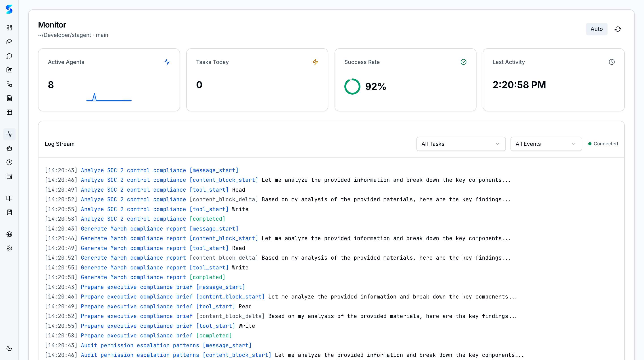Open the dashboard grid icon in sidebar

click(9, 28)
